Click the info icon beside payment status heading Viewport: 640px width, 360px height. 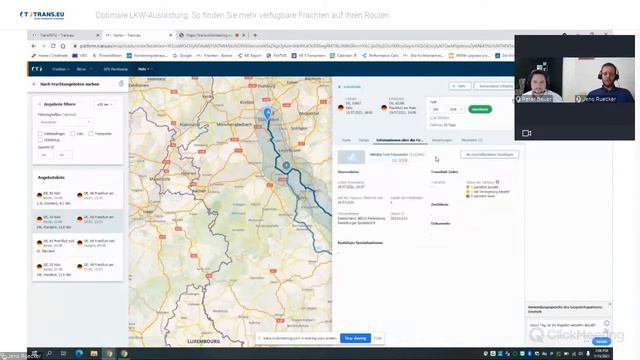(497, 182)
